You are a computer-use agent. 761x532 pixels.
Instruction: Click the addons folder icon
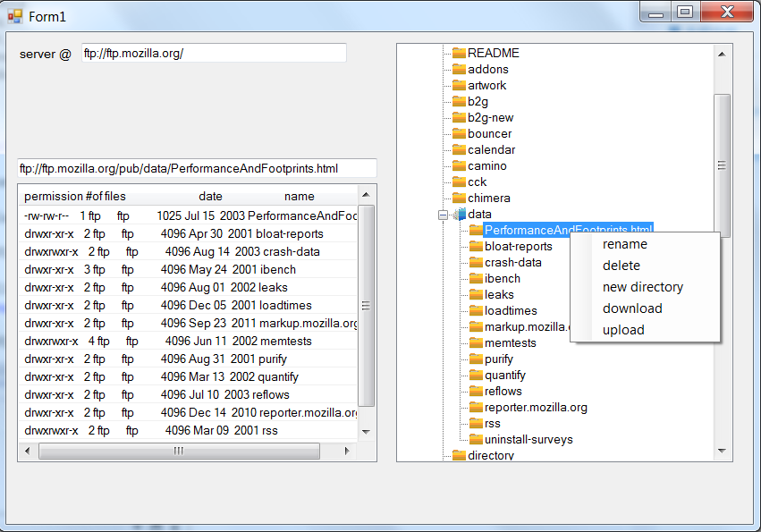459,69
